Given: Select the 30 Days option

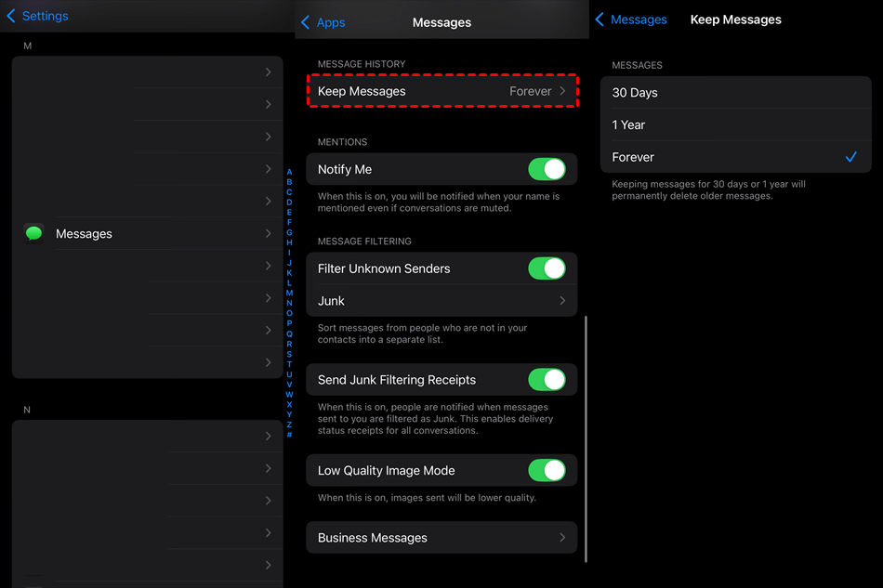Looking at the screenshot, I should point(736,93).
